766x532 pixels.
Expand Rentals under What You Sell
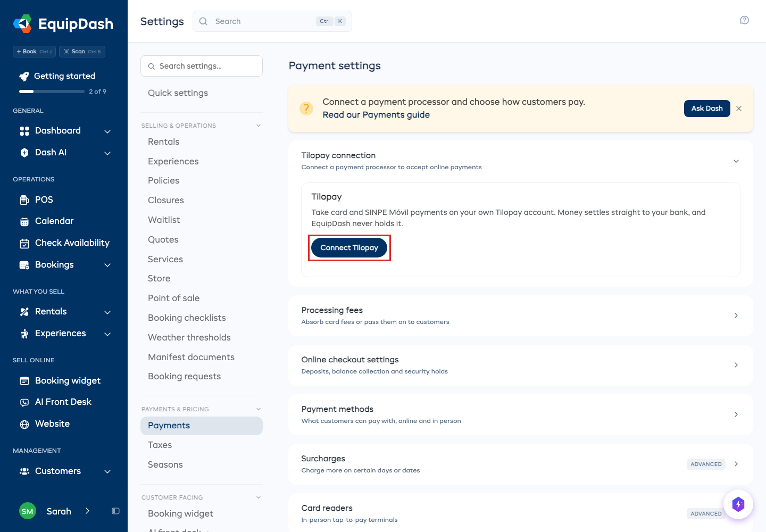coord(107,312)
